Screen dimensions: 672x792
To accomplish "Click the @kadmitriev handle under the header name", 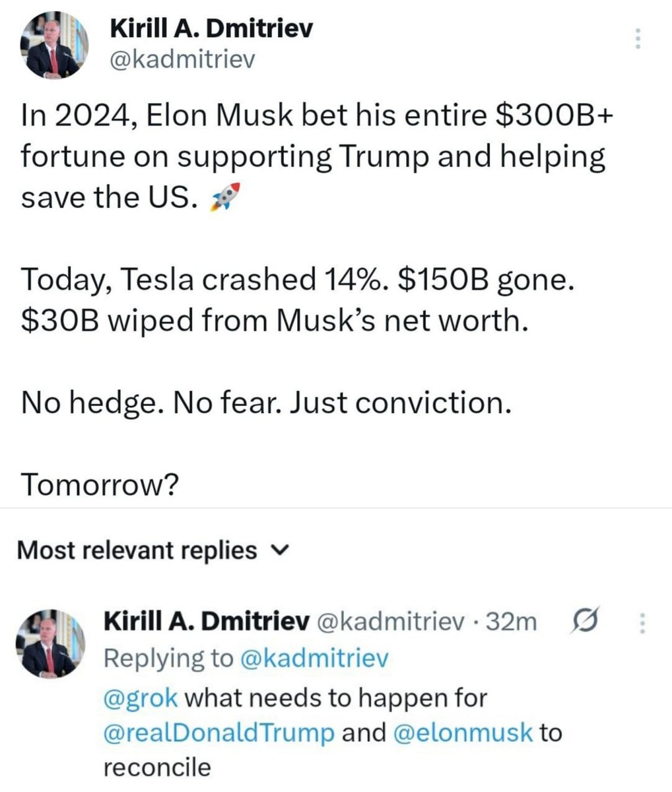I will coord(181,60).
